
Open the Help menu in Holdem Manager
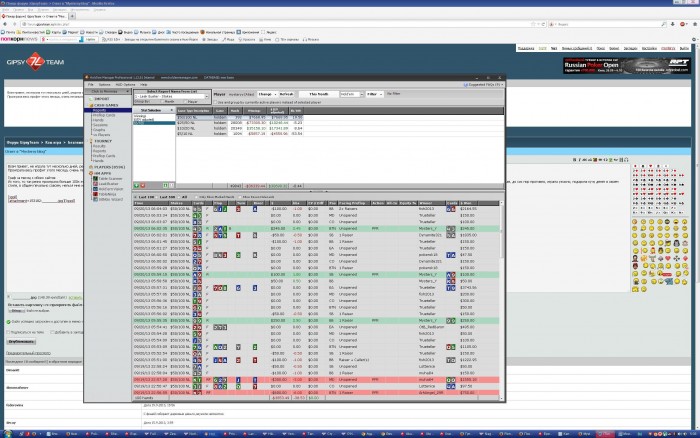144,84
